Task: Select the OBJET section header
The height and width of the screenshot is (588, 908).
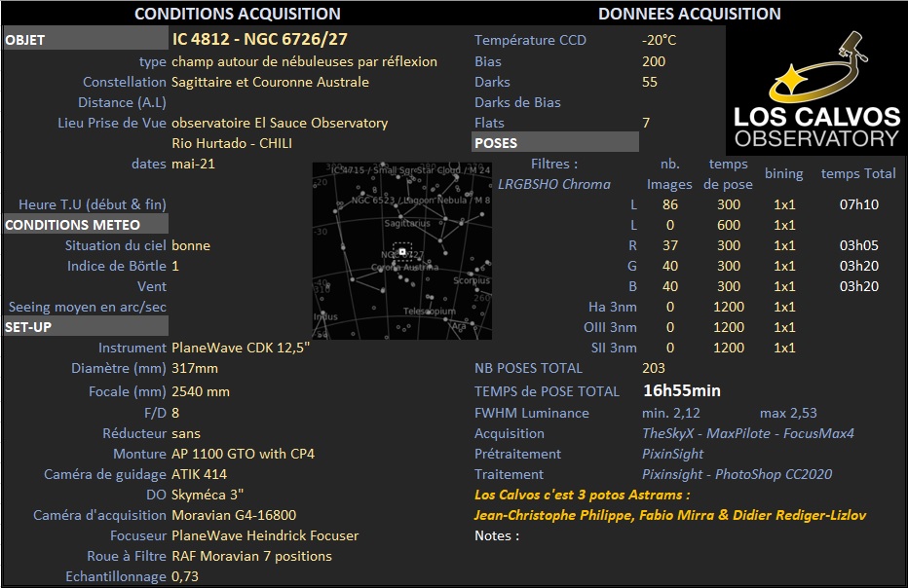Action: pyautogui.click(x=86, y=40)
